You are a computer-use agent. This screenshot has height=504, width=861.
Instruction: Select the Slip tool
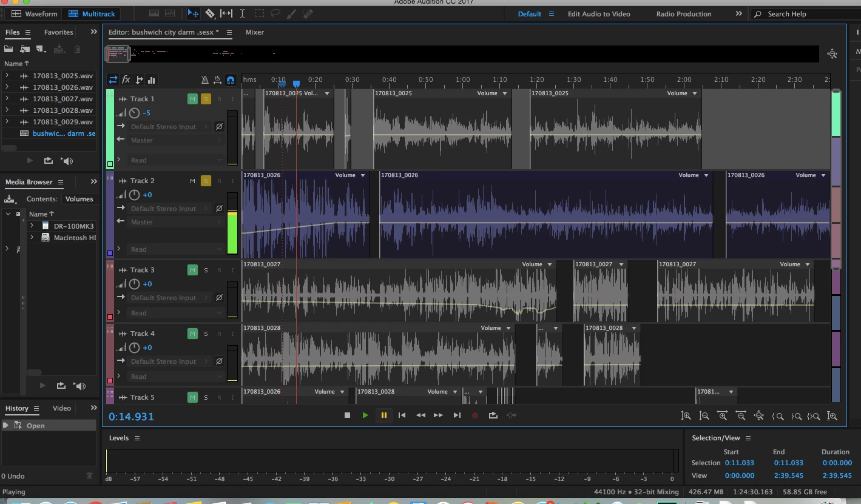tap(226, 13)
